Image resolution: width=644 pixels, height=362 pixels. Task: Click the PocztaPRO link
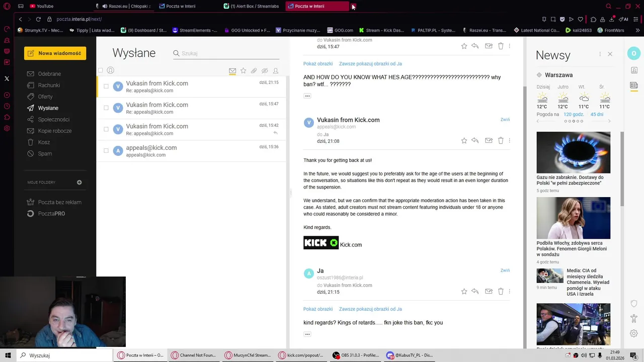coord(51,214)
